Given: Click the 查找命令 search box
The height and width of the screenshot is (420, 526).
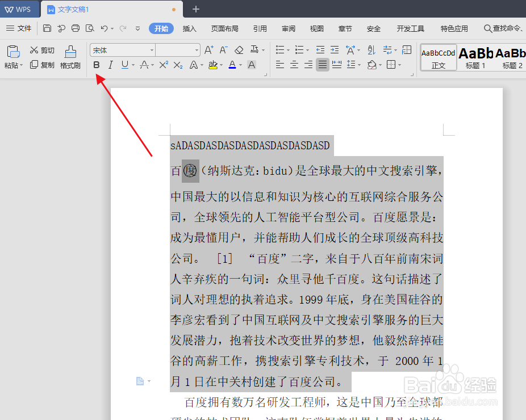Looking at the screenshot, I should pyautogui.click(x=503, y=28).
